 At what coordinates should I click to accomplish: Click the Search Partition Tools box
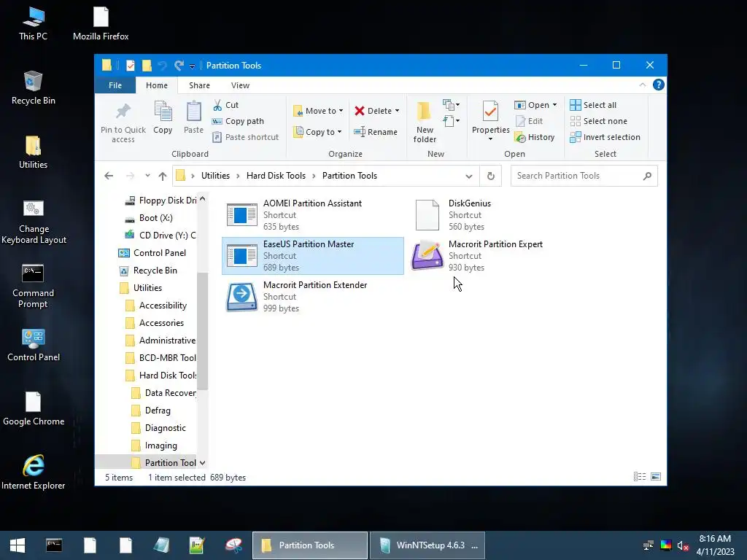click(x=584, y=176)
